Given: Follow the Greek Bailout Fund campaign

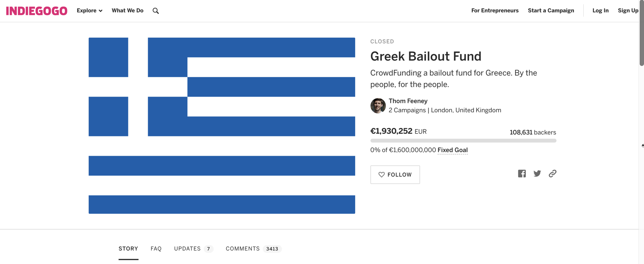Looking at the screenshot, I should [x=395, y=175].
